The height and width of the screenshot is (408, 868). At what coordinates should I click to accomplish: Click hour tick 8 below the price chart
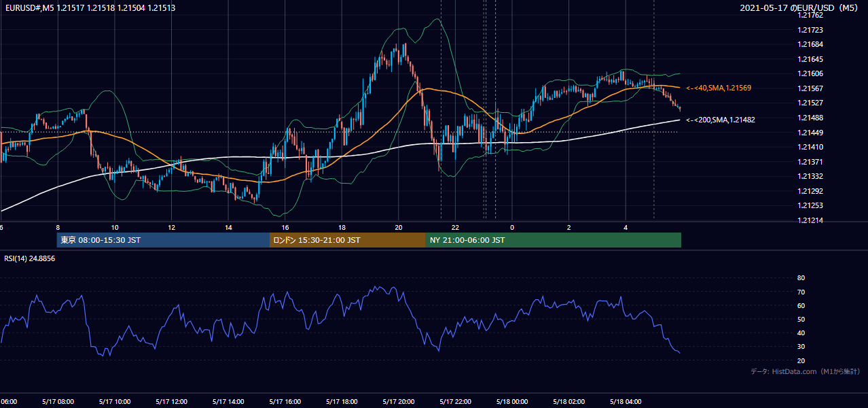click(58, 228)
